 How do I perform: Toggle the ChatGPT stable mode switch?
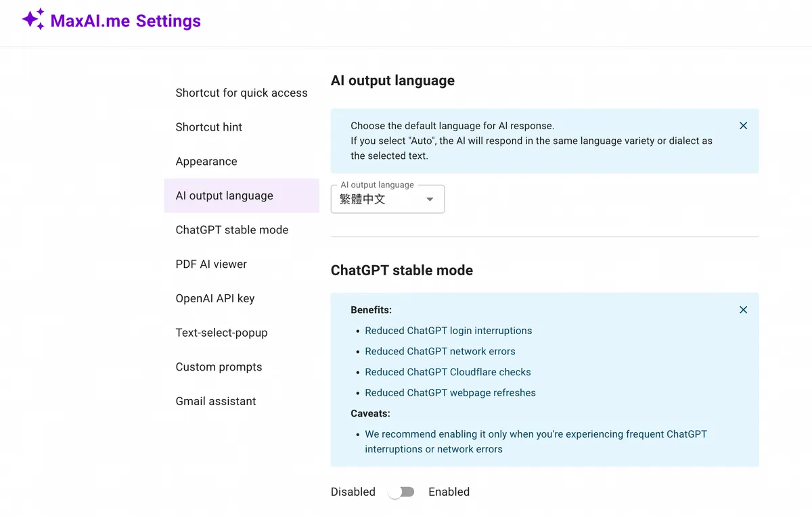click(x=401, y=492)
